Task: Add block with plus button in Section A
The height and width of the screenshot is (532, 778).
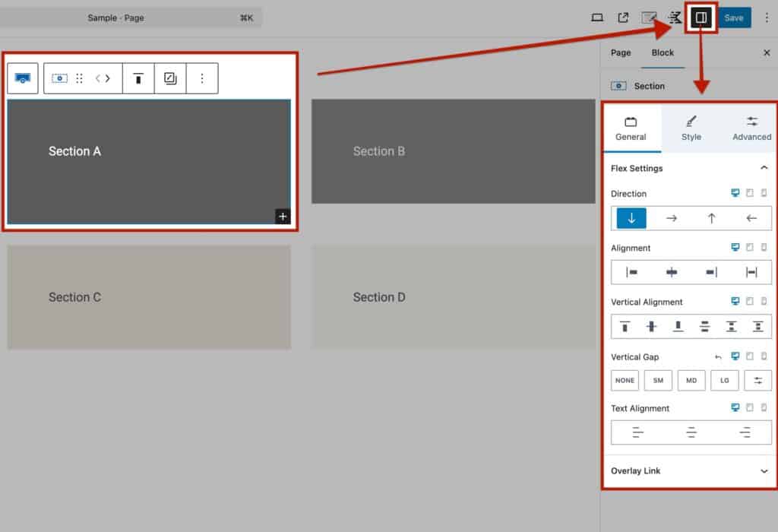Action: pos(283,217)
